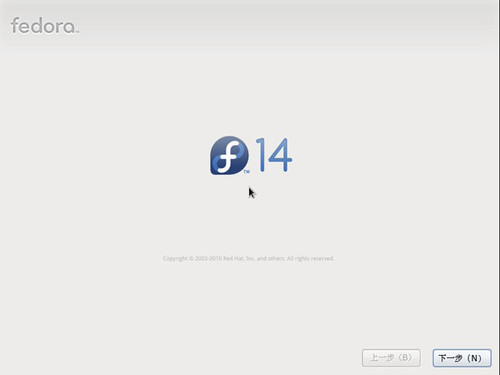
Task: Click the Red Hat copyright notice text
Action: [x=248, y=258]
